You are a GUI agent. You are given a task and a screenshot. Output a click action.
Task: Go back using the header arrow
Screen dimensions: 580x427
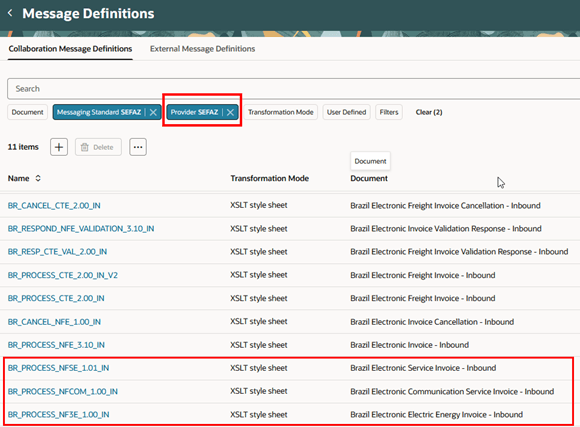[x=10, y=13]
